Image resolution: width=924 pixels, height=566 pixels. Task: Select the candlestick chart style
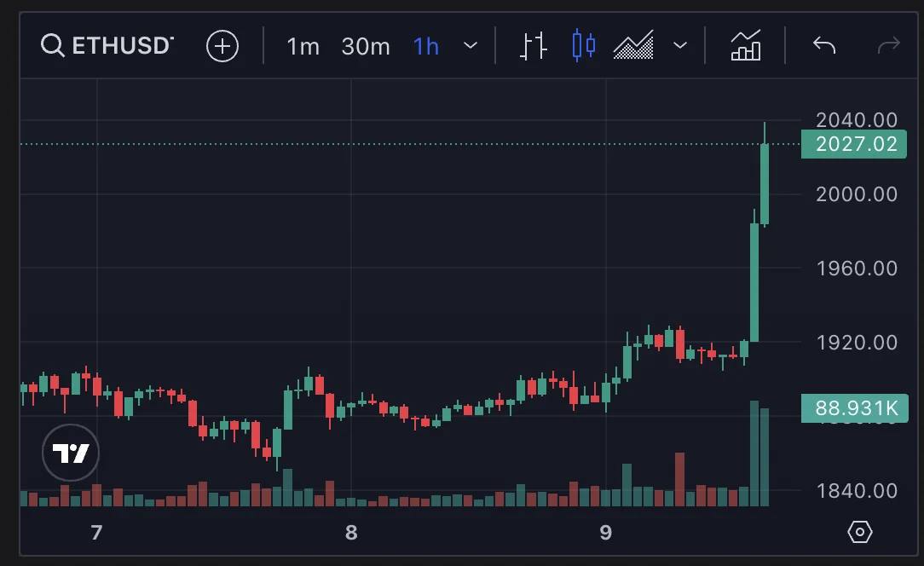(584, 45)
